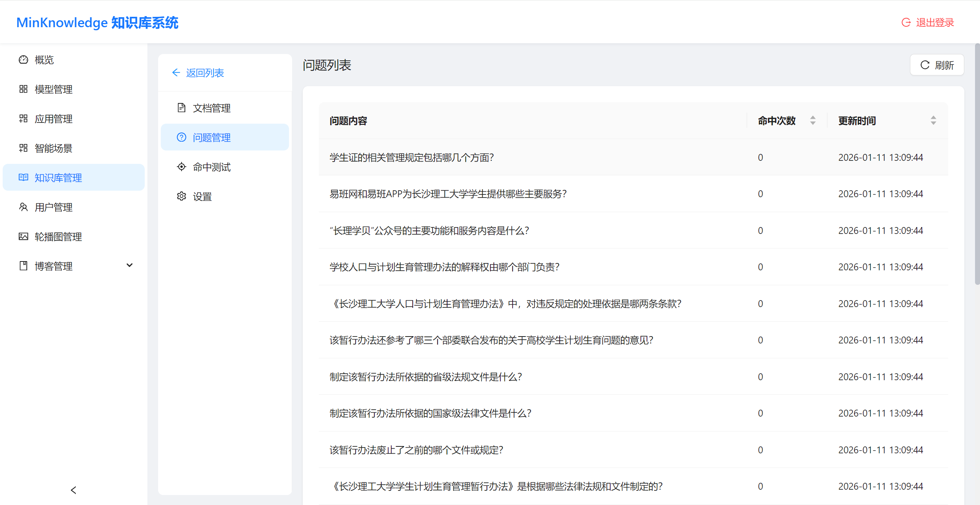Click the 刷新 refresh button
The height and width of the screenshot is (505, 980).
[936, 65]
